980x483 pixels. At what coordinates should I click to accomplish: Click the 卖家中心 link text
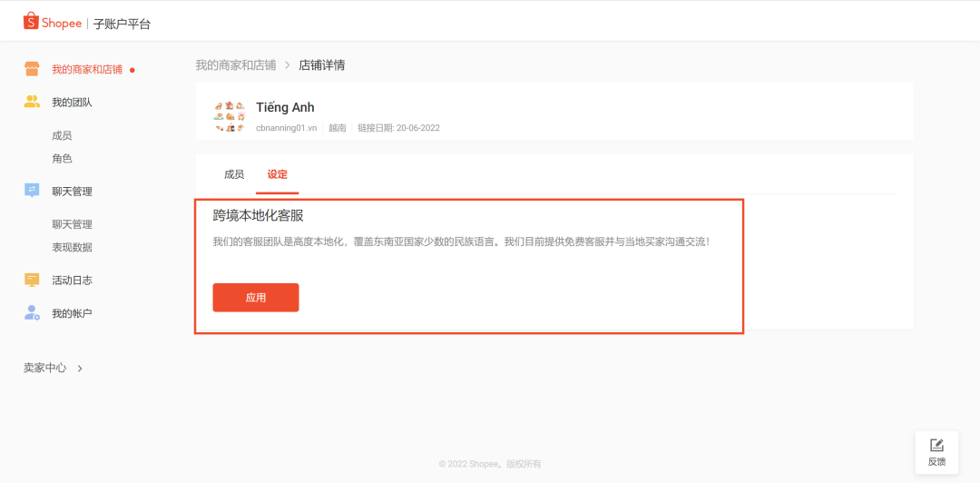click(x=44, y=368)
